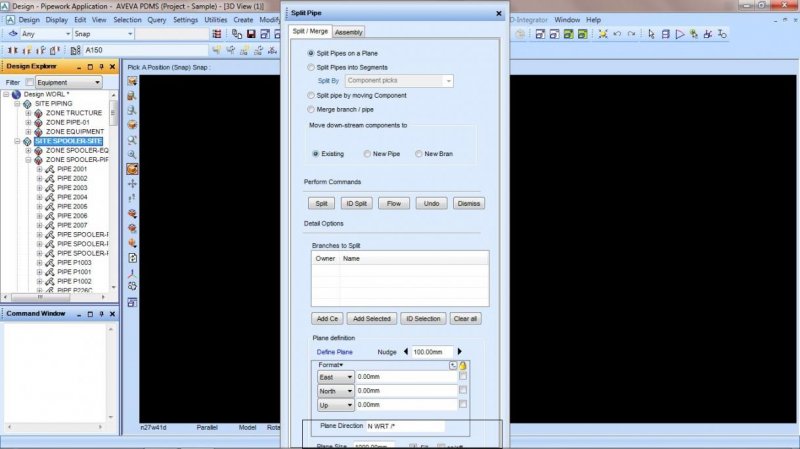
Task: Click the Split button
Action: coord(321,204)
